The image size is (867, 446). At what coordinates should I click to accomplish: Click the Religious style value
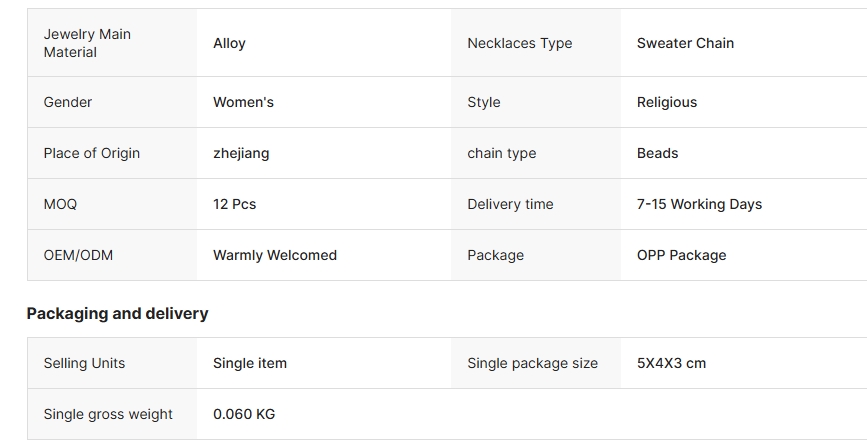(667, 102)
